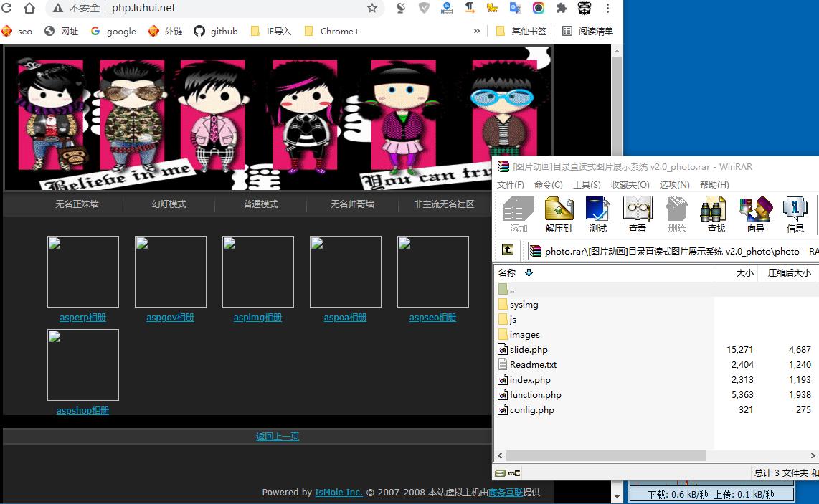The height and width of the screenshot is (504, 819).
Task: Click the drive icon in WinRAR status bar
Action: pyautogui.click(x=501, y=472)
